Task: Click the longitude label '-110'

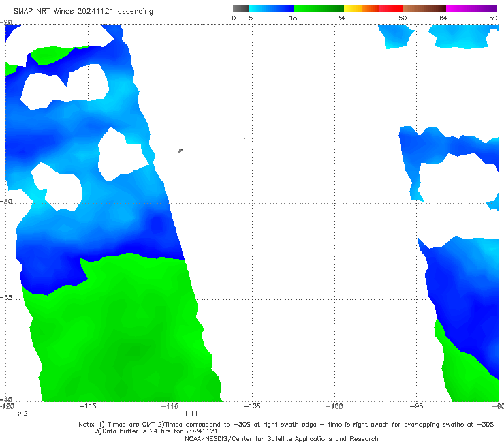Action: coord(170,406)
